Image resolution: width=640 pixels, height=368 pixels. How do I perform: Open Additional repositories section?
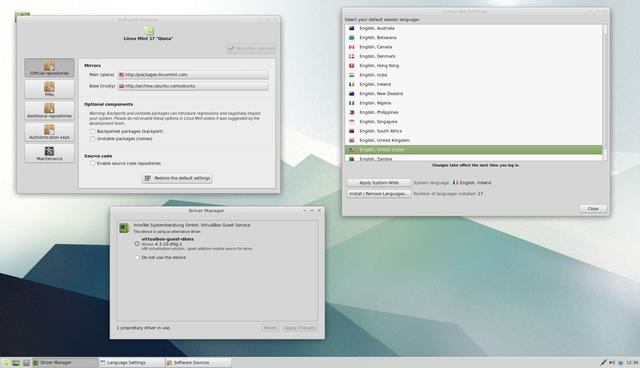click(49, 111)
